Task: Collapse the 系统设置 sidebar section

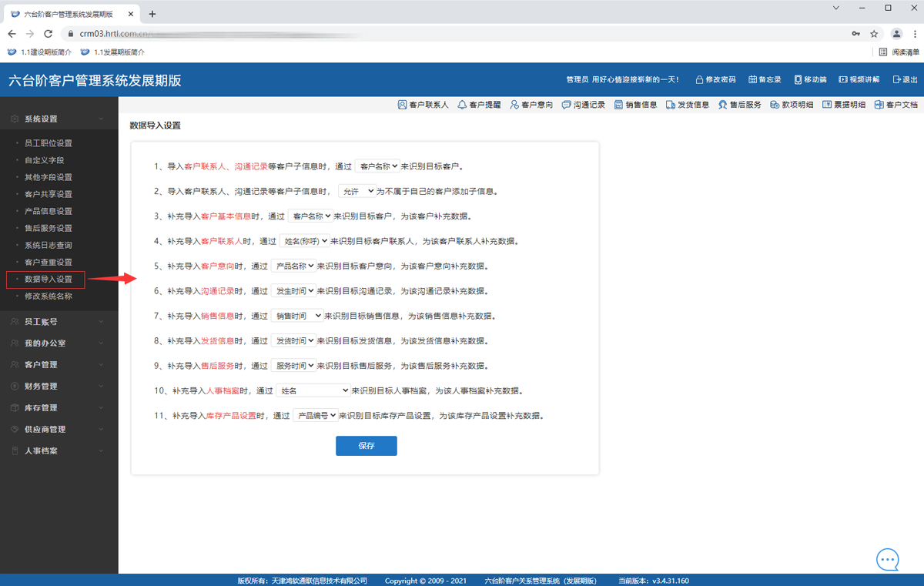Action: pos(59,119)
